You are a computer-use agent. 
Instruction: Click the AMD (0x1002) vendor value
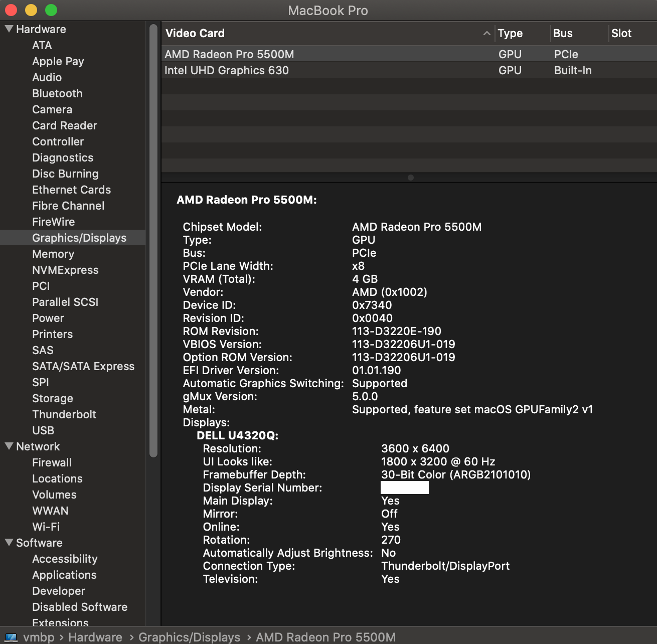pyautogui.click(x=390, y=292)
